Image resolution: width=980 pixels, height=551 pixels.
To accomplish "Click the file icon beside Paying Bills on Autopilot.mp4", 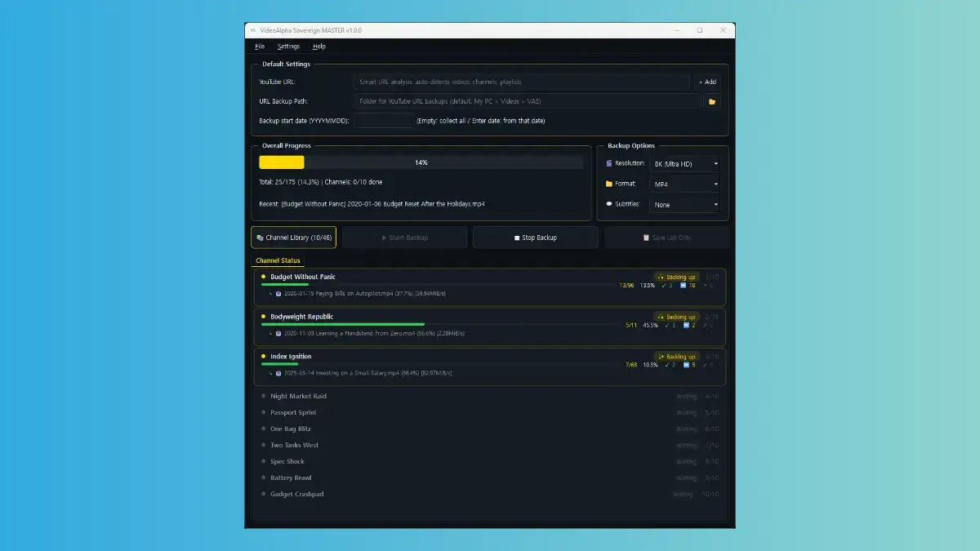I will pos(278,293).
